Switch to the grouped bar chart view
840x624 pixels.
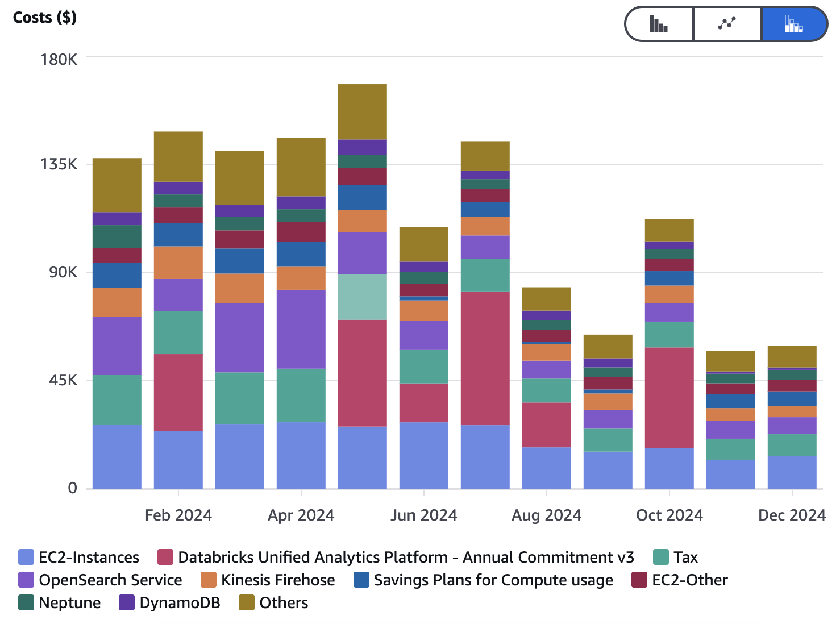pos(659,24)
